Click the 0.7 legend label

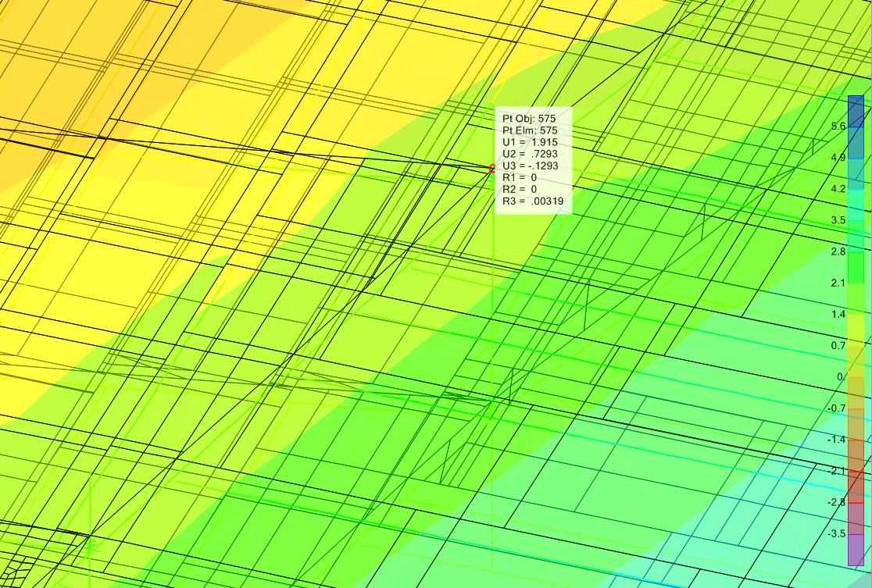pyautogui.click(x=838, y=346)
